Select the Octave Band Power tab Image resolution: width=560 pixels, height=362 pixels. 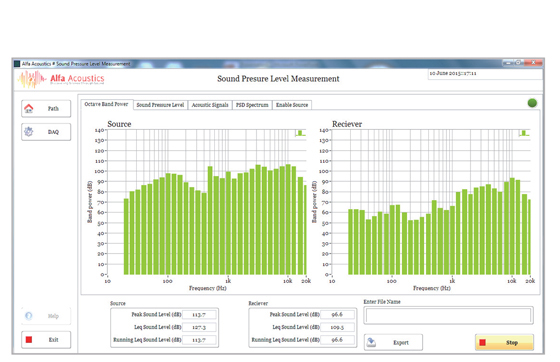(x=106, y=104)
